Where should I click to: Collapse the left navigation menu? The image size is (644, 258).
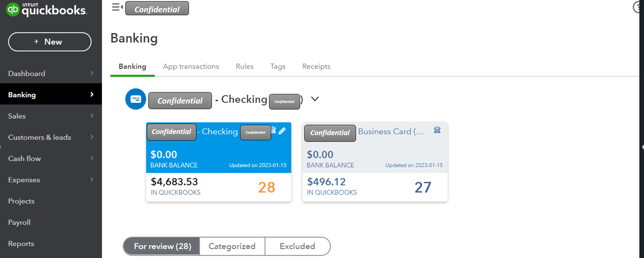coord(117,7)
